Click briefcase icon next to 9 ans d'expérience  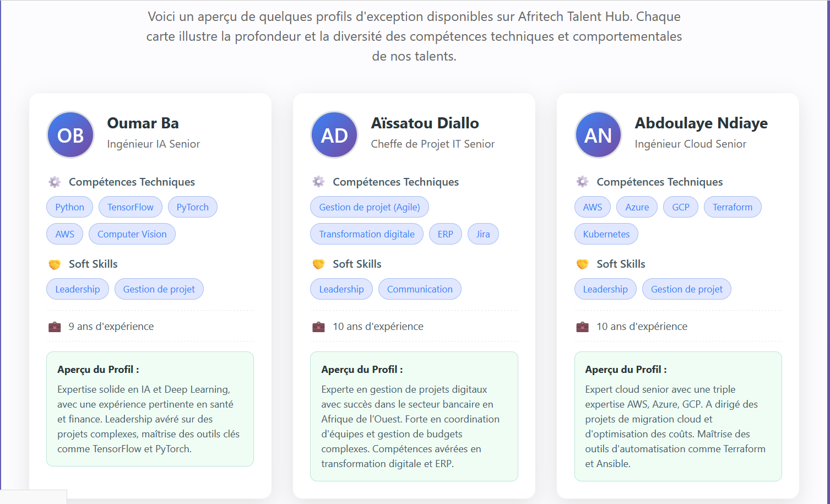55,327
